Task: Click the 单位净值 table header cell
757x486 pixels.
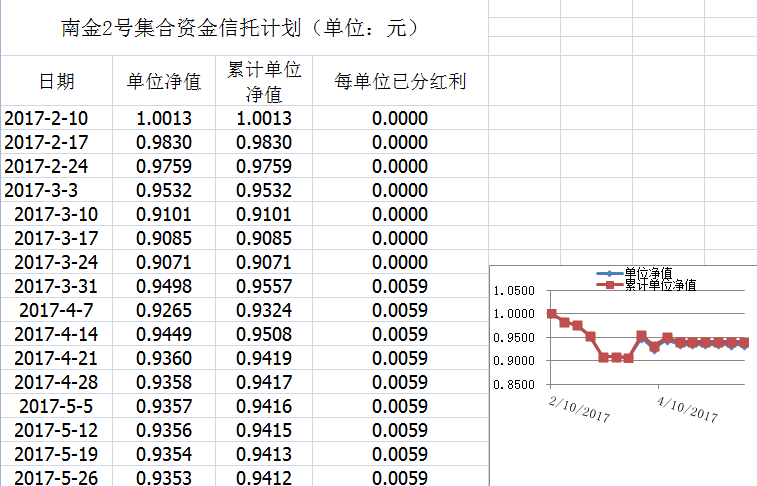Action: [x=164, y=81]
